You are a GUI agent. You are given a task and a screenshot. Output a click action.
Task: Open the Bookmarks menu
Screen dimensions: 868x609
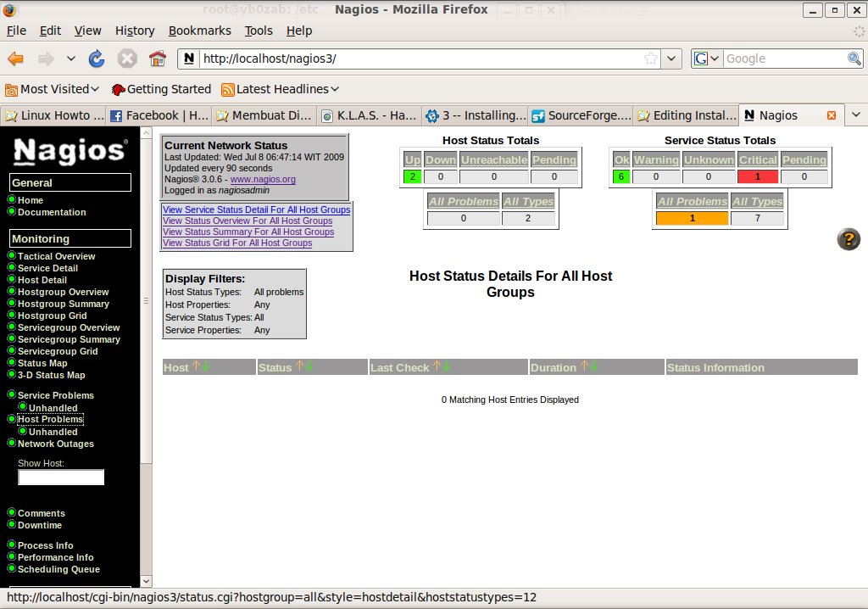tap(199, 31)
